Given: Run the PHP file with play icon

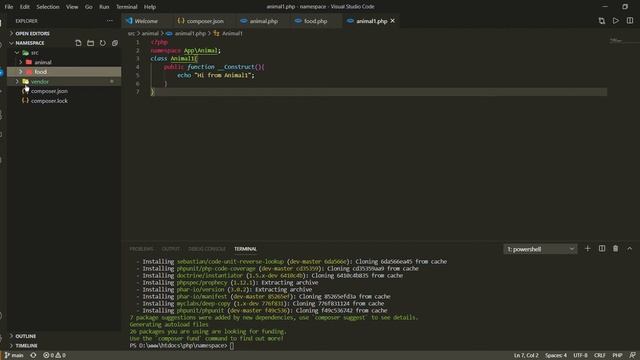Looking at the screenshot, I should [x=616, y=21].
